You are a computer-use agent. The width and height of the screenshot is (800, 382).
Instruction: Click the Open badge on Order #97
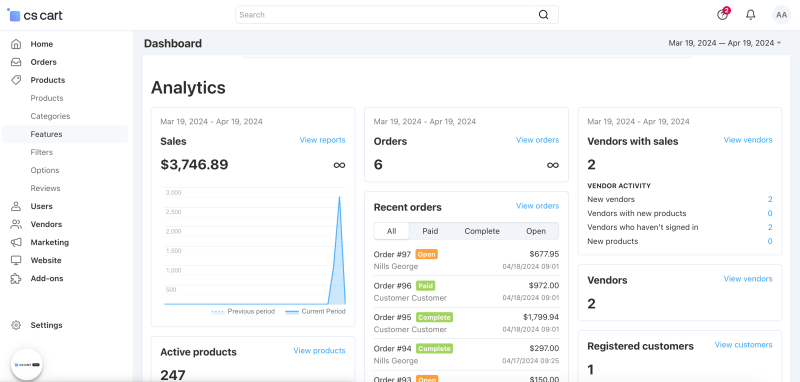[427, 254]
